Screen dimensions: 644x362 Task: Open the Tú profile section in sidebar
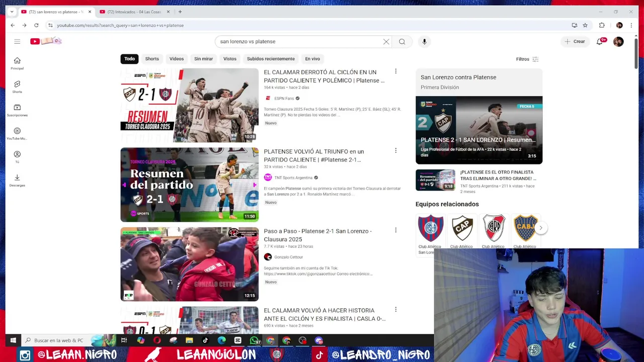point(17,157)
